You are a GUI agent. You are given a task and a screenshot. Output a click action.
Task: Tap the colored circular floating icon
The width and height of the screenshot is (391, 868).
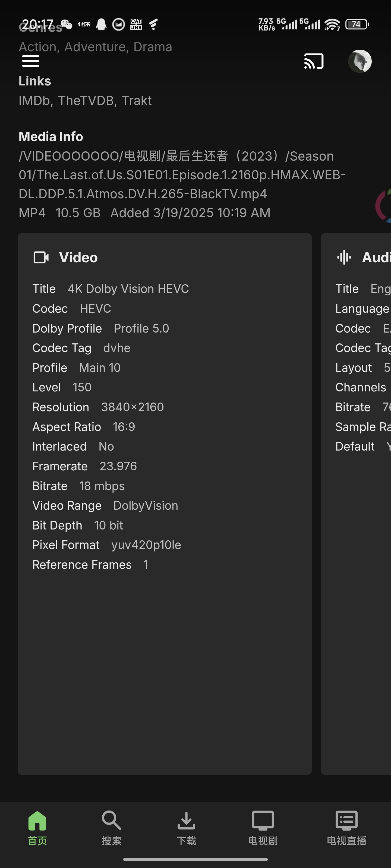tap(384, 206)
